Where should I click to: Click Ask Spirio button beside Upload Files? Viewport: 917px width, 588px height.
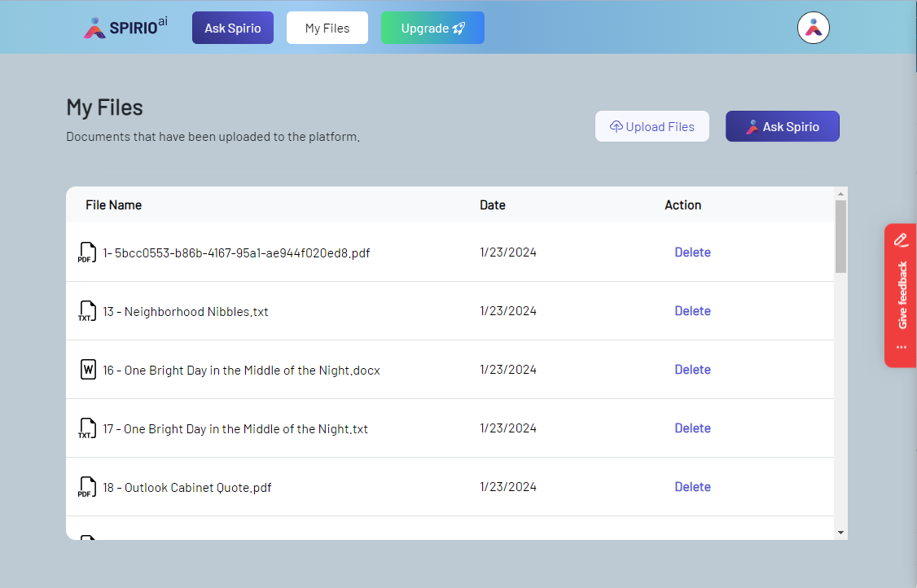pyautogui.click(x=783, y=126)
